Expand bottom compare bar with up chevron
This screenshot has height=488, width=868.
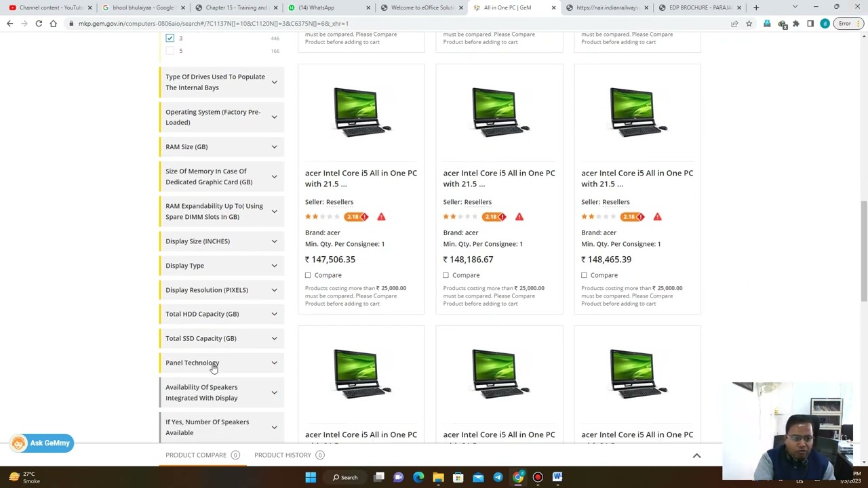tap(696, 455)
